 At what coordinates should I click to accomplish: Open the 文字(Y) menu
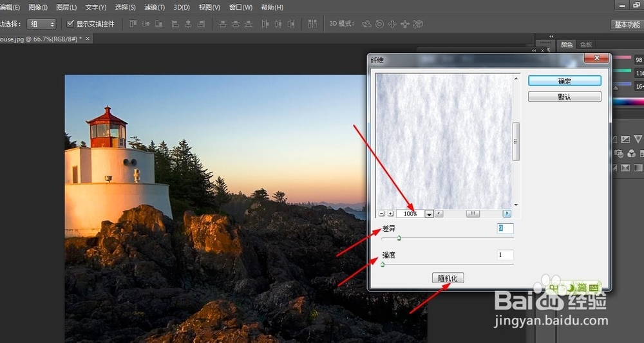(96, 7)
